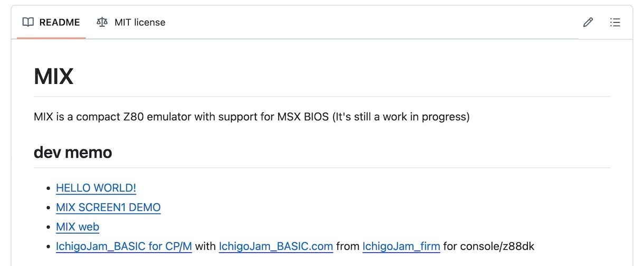This screenshot has width=644, height=266.
Task: Open the MIX SCREEN1 DEMO link
Action: pos(108,207)
